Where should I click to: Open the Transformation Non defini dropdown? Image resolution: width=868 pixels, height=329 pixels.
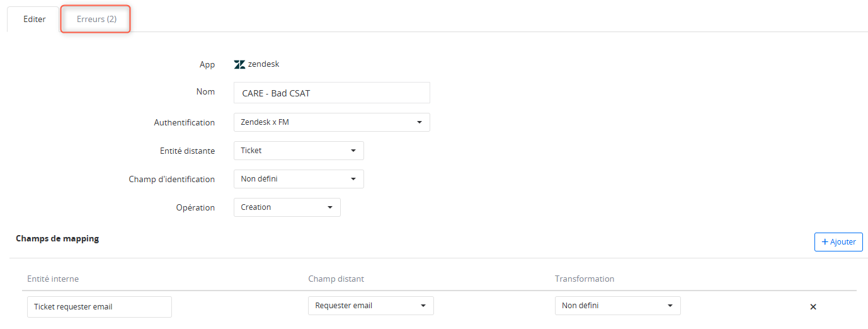617,306
